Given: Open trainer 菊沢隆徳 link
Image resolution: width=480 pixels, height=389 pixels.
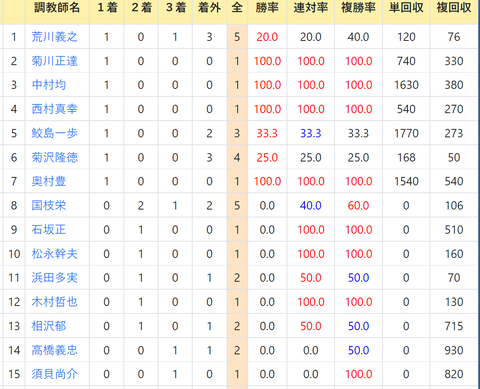Looking at the screenshot, I should coord(54,157).
